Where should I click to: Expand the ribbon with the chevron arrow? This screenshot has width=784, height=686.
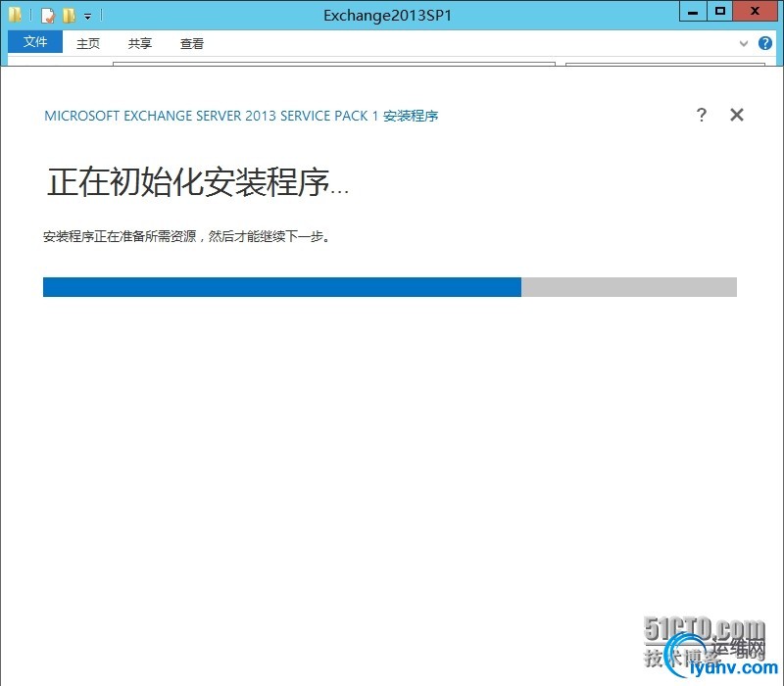pos(744,43)
